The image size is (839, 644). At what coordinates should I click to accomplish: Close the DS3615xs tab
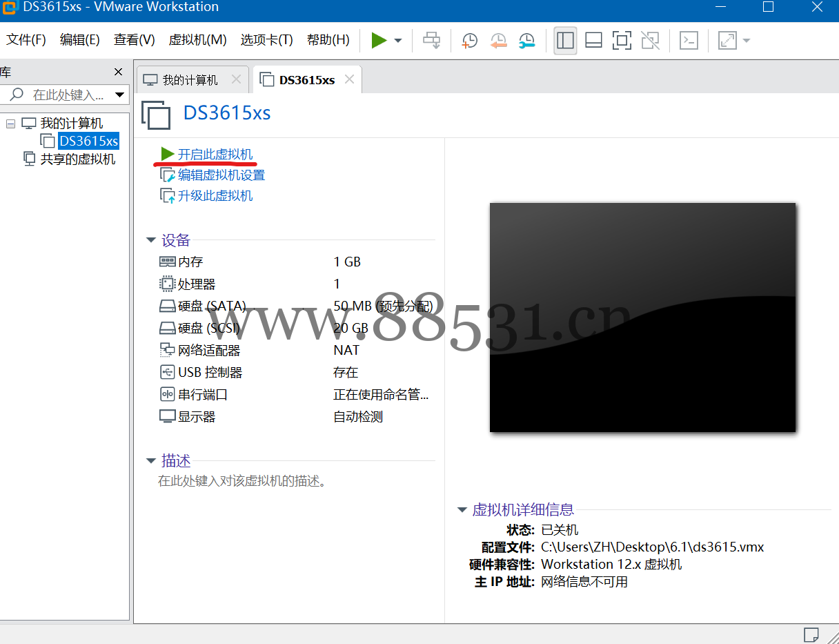(x=349, y=80)
